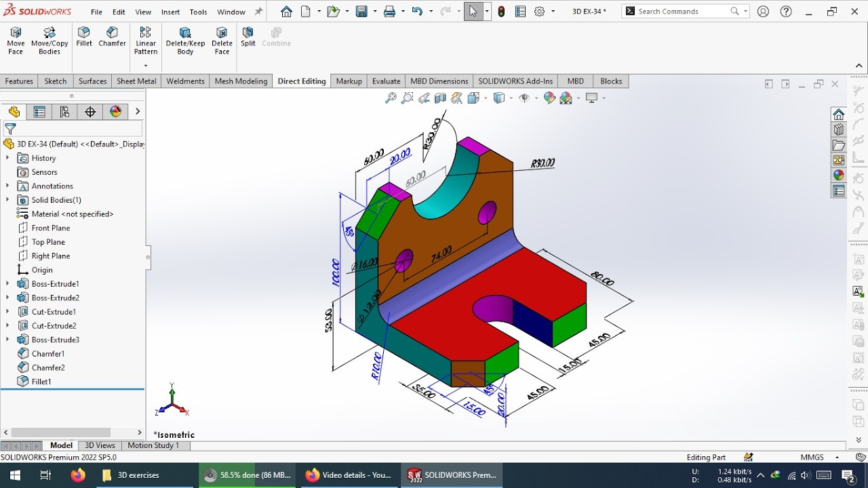Click the Section View icon

(440, 98)
